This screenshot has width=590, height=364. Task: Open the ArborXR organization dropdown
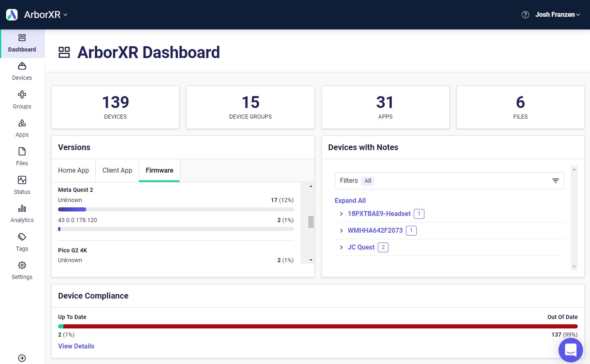pos(46,15)
